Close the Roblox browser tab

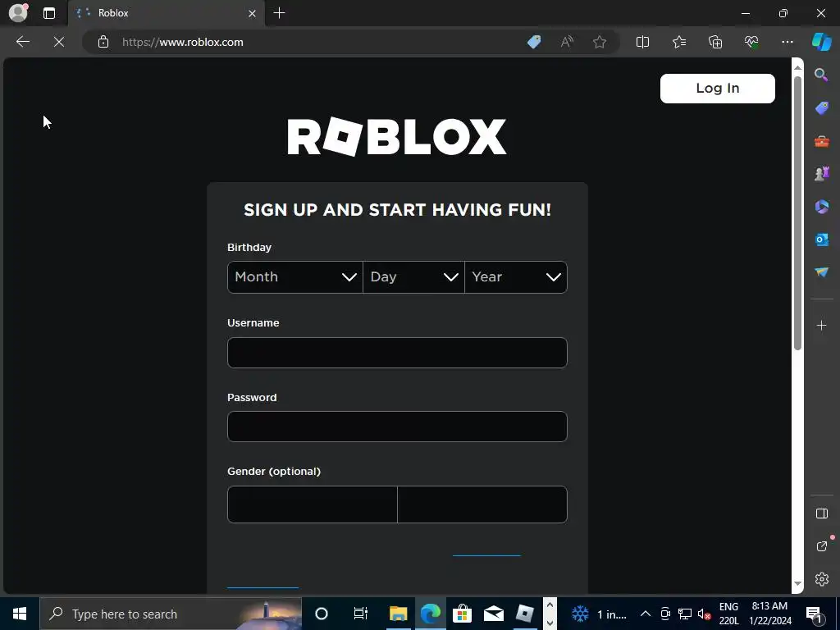(252, 13)
